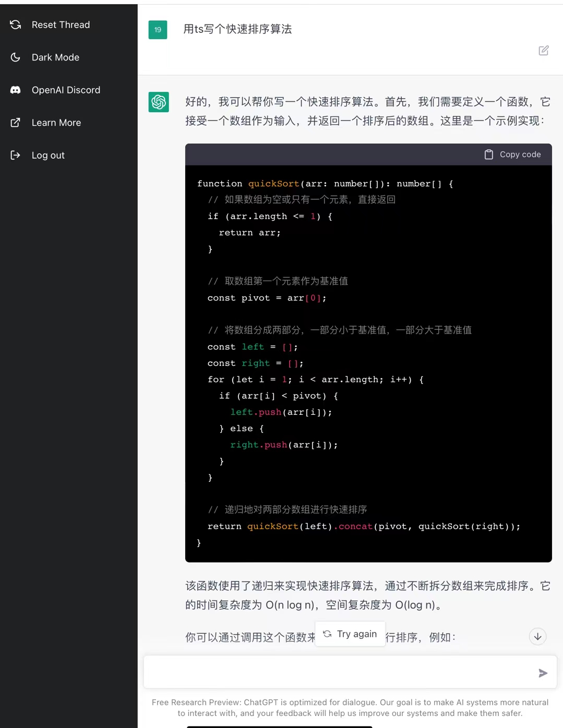563x728 pixels.
Task: Click the Reset Thread refresh arrows icon
Action: (16, 25)
